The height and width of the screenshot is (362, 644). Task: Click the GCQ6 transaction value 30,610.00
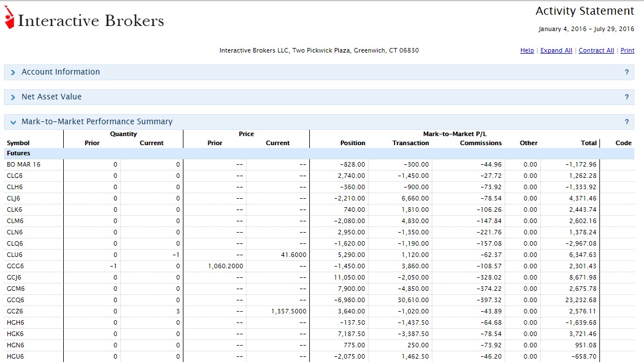pyautogui.click(x=413, y=300)
